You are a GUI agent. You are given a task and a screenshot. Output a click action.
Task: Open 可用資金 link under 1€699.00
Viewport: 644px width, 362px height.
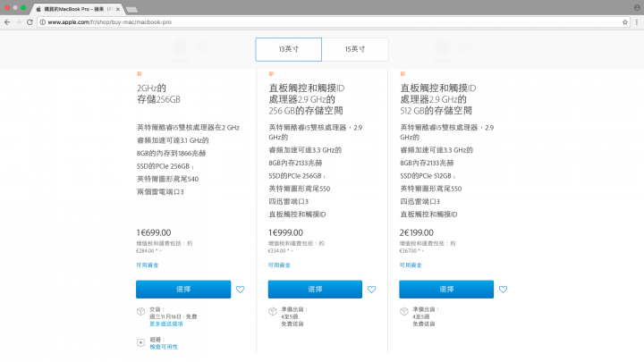click(x=148, y=265)
